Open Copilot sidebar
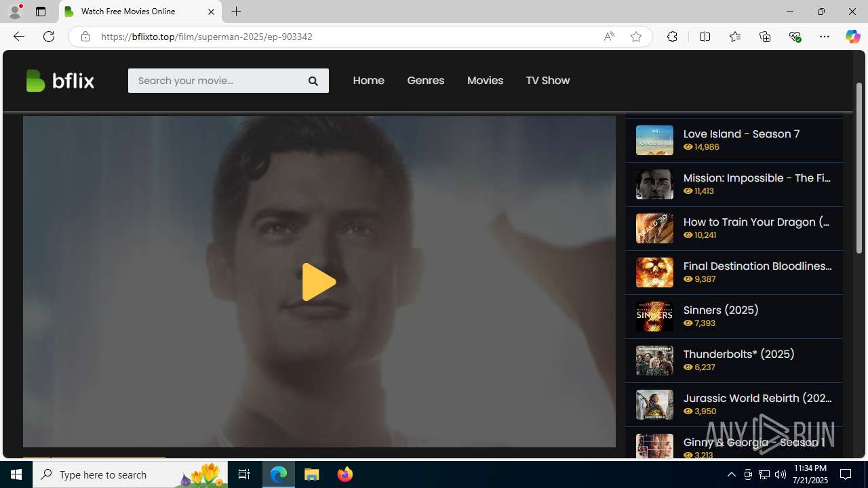 (x=852, y=37)
